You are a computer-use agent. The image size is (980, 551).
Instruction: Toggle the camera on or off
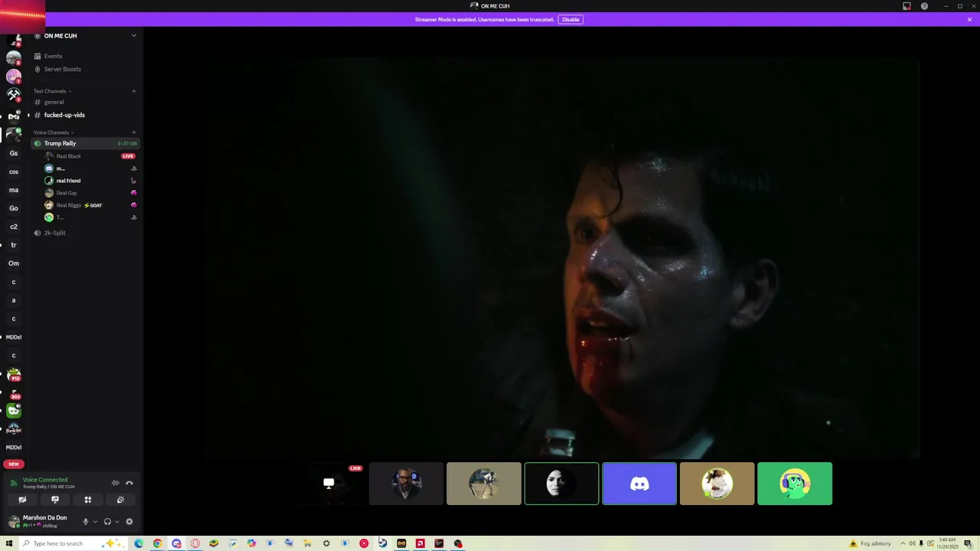(x=22, y=500)
